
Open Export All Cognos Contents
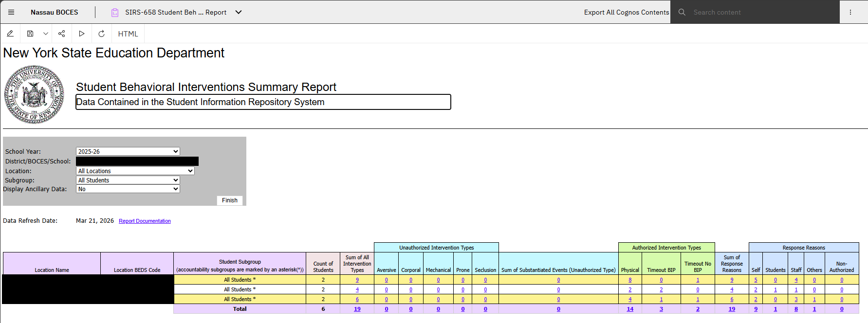tap(627, 12)
